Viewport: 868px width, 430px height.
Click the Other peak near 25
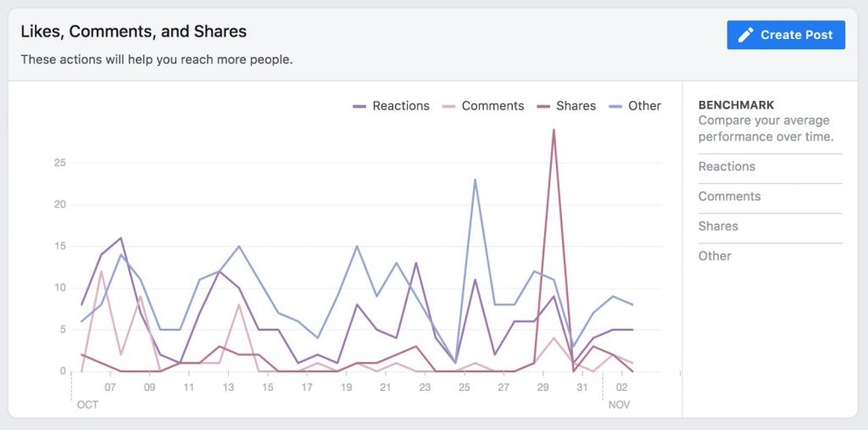[x=475, y=180]
